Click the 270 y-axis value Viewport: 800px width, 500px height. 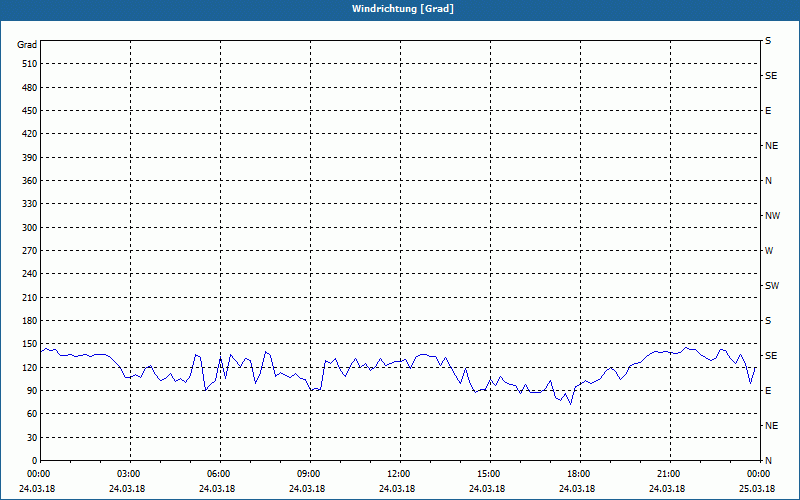[x=30, y=251]
